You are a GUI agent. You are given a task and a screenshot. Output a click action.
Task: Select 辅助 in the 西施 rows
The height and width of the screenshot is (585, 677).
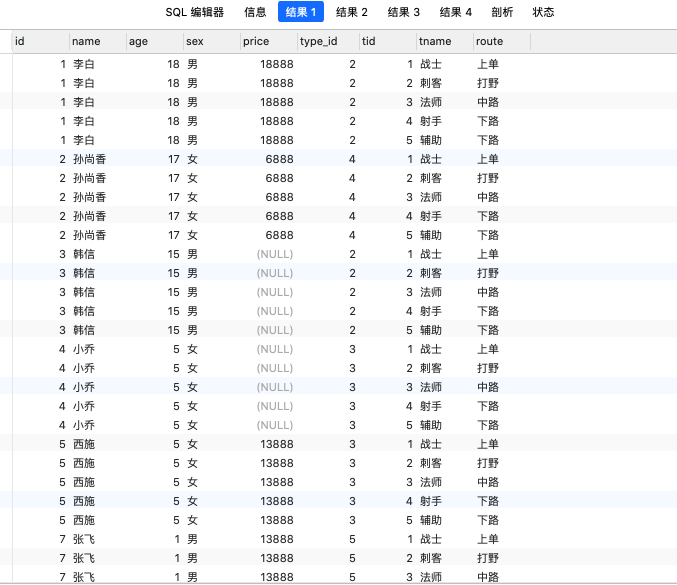431,520
